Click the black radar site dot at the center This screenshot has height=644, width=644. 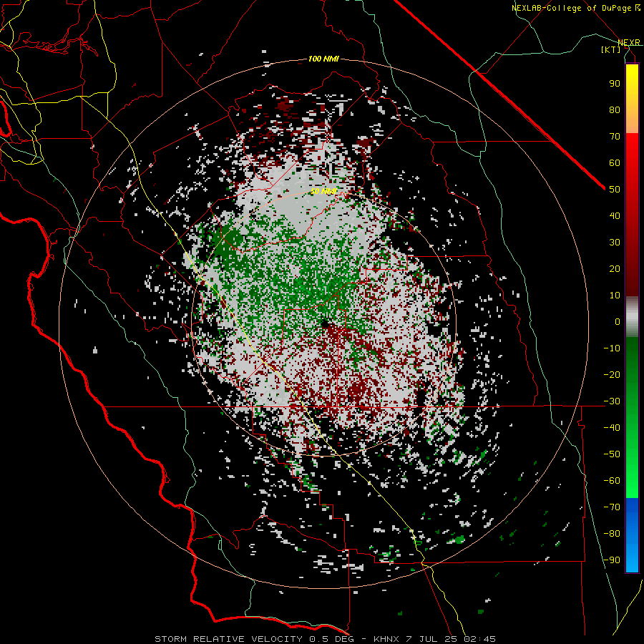coord(325,324)
